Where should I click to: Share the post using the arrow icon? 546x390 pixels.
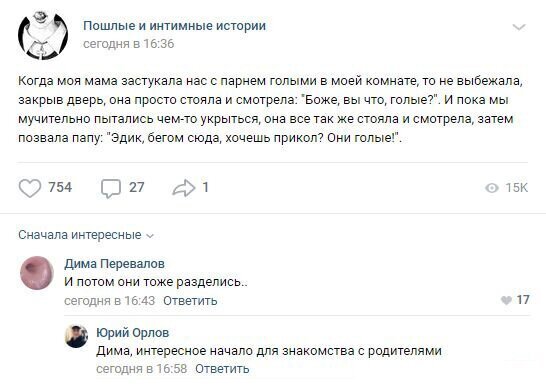(x=184, y=188)
